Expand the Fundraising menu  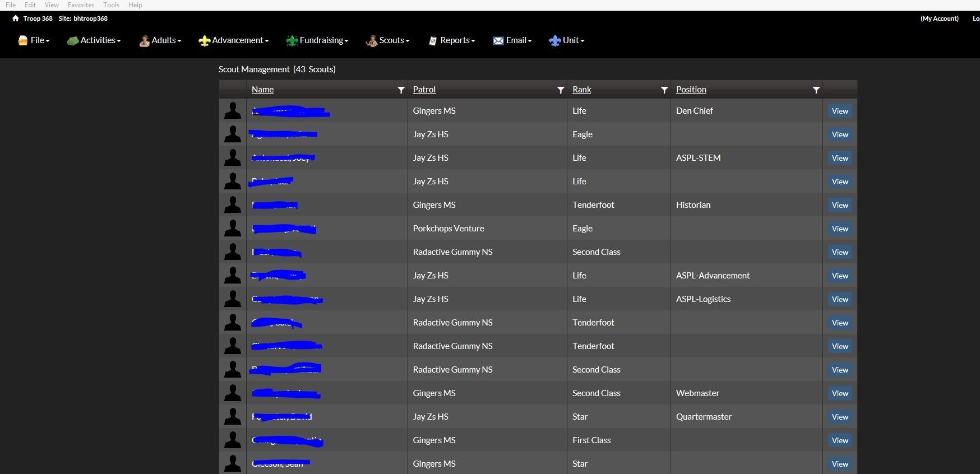pos(317,40)
